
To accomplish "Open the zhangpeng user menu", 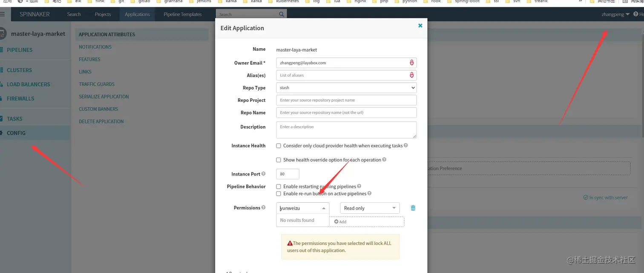I will (x=615, y=14).
